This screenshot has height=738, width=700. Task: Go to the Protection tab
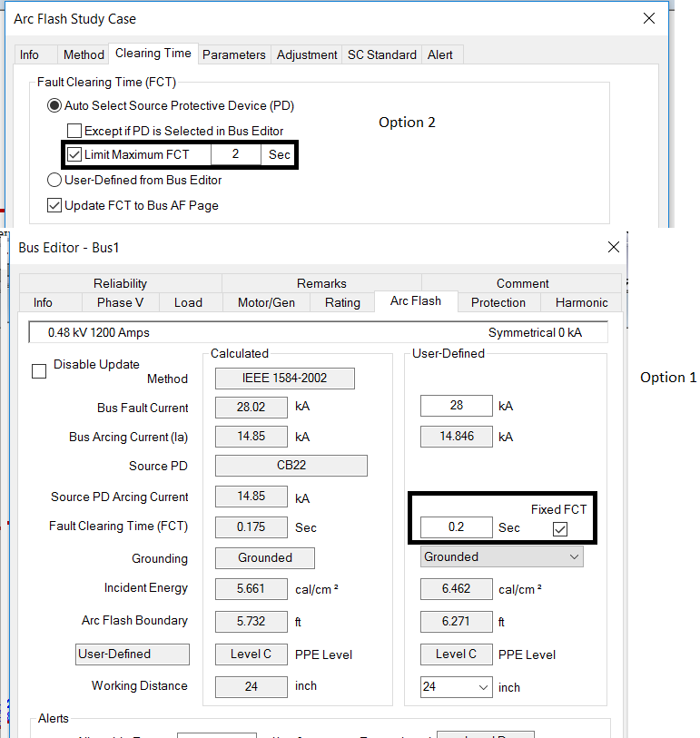click(498, 302)
